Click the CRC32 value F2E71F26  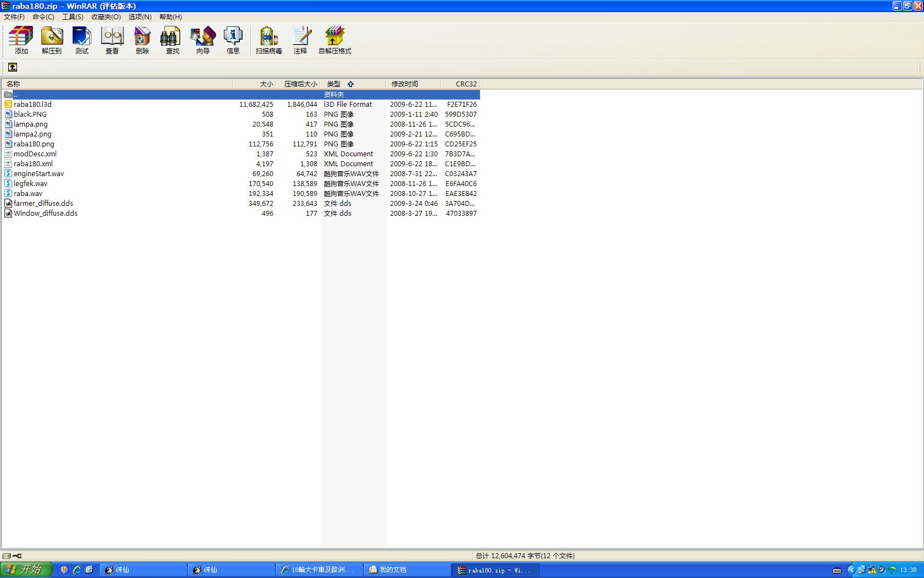coord(462,105)
